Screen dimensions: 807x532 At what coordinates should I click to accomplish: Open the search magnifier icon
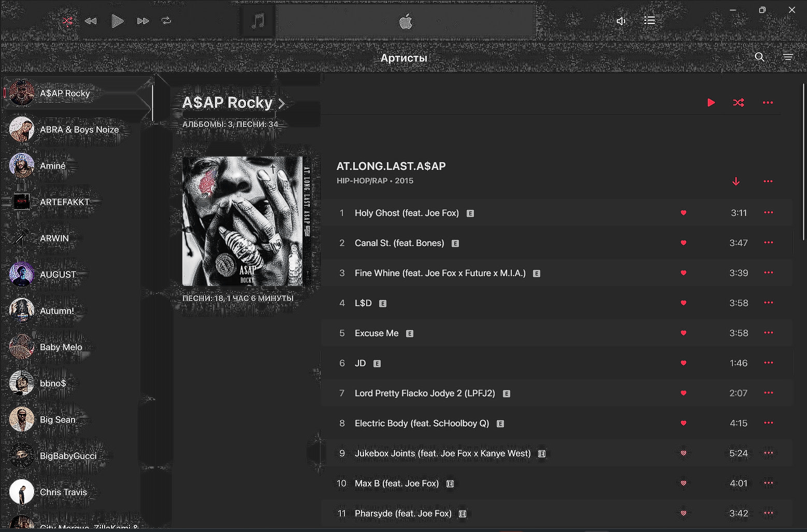(x=759, y=57)
